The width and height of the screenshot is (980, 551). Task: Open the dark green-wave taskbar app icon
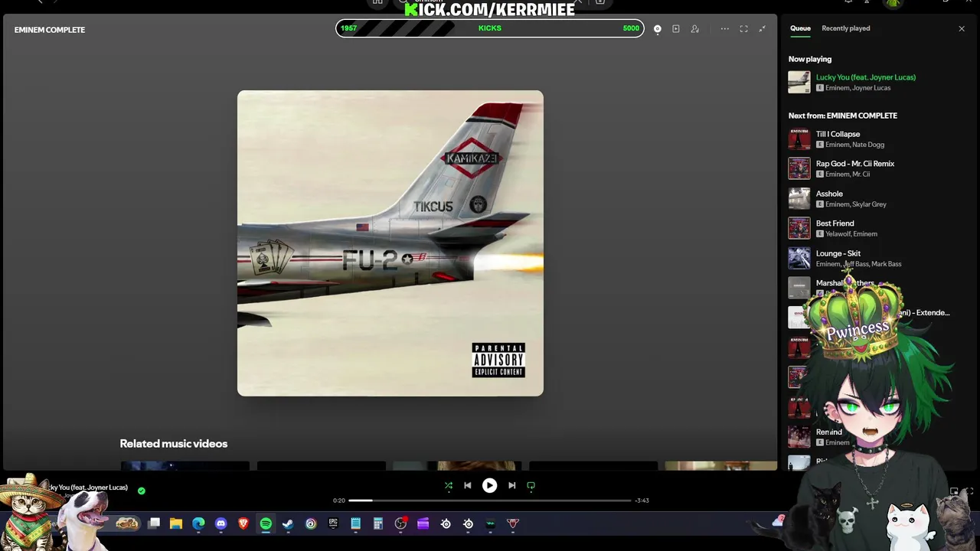coord(490,523)
